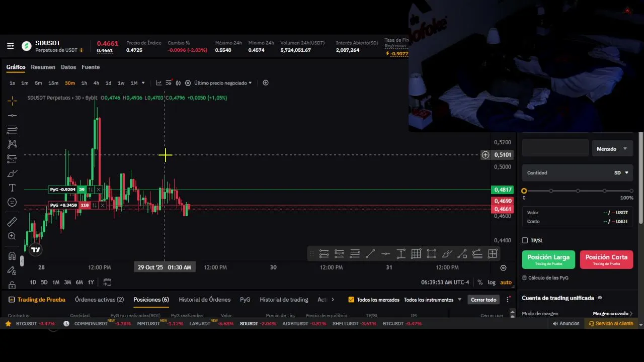Click the brush tool in floating toolbar
The image size is (644, 362).
click(447, 254)
